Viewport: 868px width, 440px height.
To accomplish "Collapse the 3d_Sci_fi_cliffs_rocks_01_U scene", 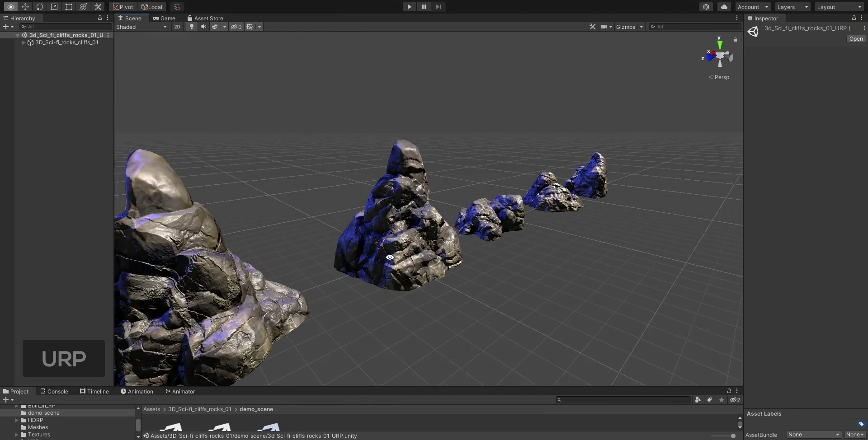I will [17, 35].
